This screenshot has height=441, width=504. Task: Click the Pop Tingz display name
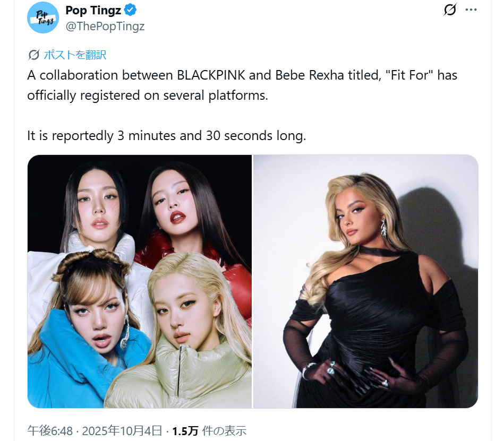[x=93, y=10]
